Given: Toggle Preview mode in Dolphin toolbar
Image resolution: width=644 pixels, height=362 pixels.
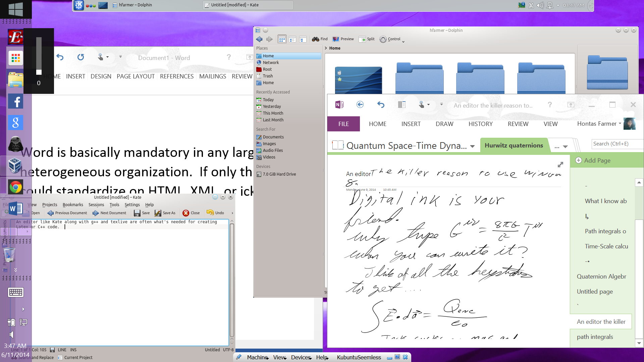Looking at the screenshot, I should tap(343, 39).
